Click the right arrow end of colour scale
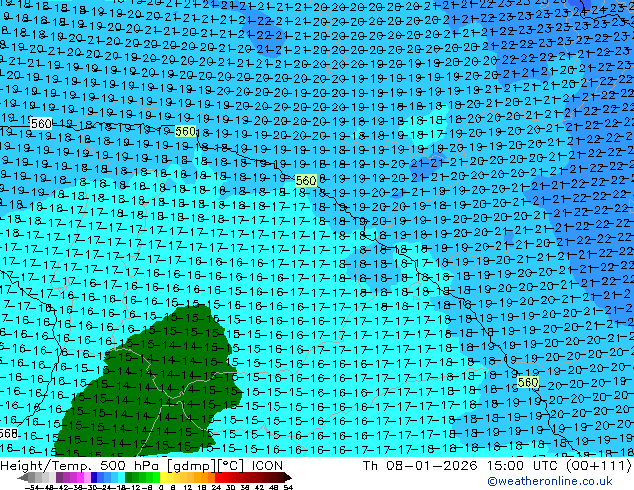634x490 pixels. tap(288, 477)
